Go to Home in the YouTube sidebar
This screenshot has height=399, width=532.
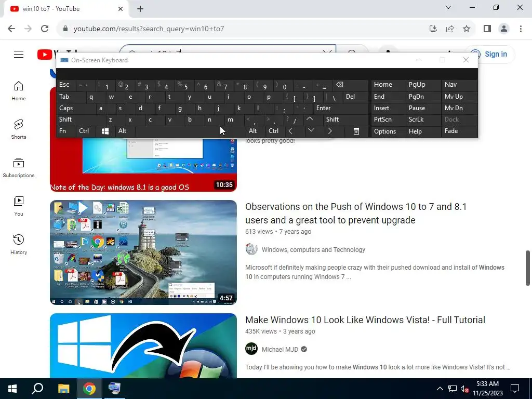click(19, 91)
